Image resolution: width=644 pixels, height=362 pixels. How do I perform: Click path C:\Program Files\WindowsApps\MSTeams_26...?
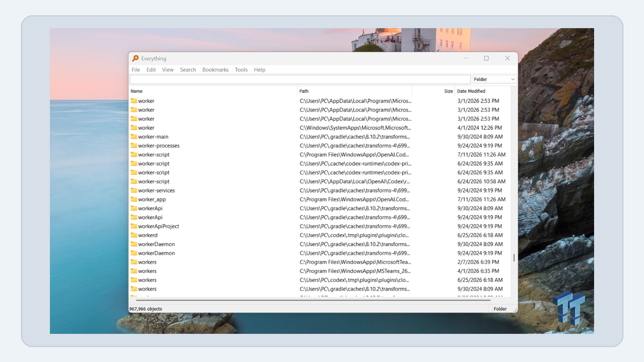coord(355,271)
